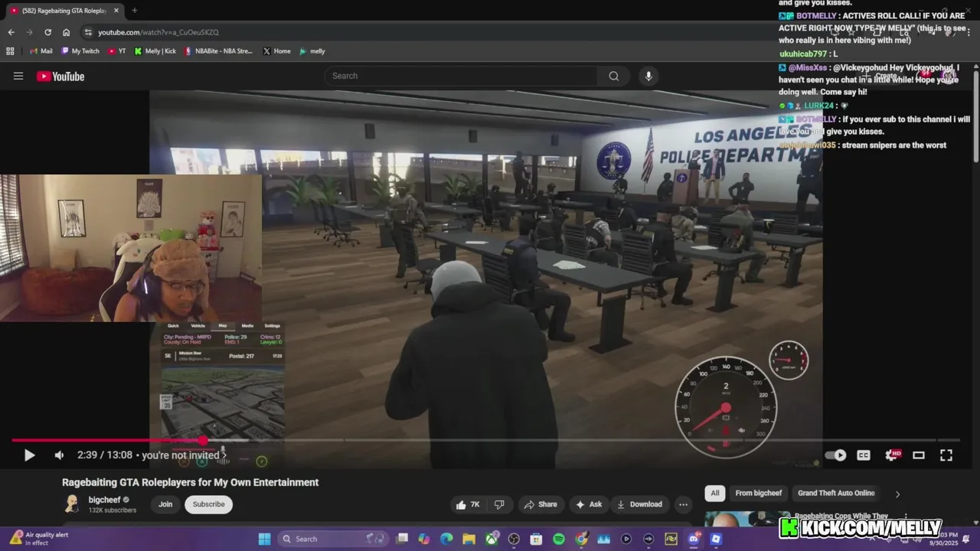Close the Ragebaiting GTA Roleplay tab
Viewport: 980px width, 551px height.
click(x=115, y=11)
